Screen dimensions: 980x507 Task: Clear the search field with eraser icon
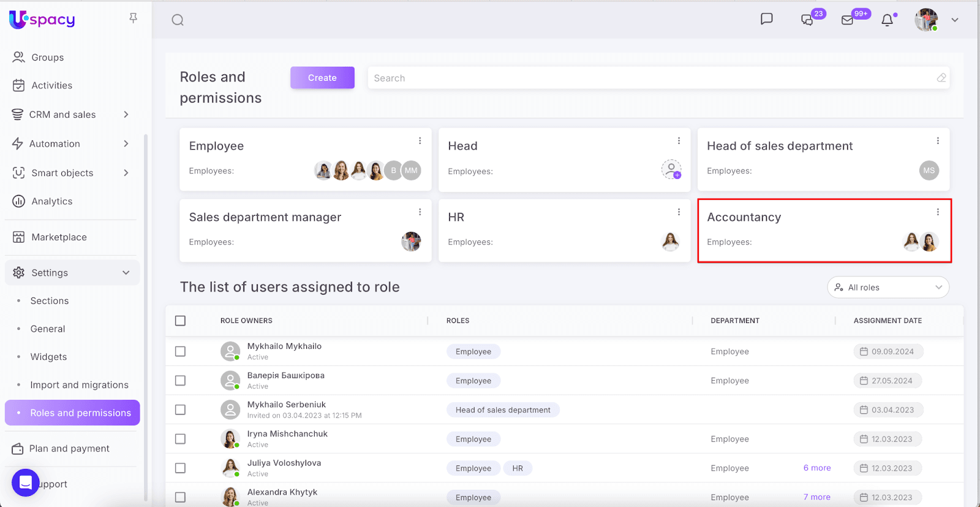pyautogui.click(x=941, y=78)
